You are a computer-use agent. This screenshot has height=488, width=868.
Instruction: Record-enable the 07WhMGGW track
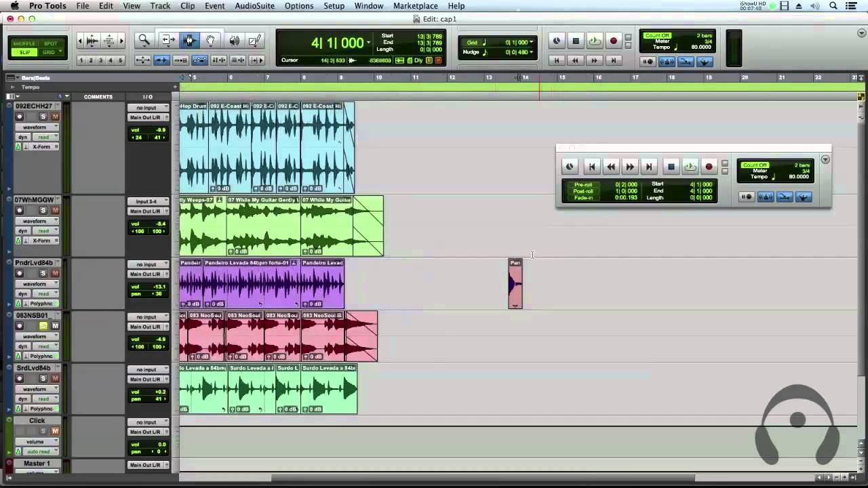(x=19, y=210)
